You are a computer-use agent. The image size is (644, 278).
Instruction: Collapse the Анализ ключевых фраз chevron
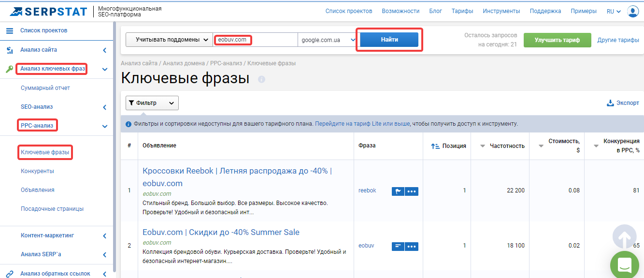105,69
